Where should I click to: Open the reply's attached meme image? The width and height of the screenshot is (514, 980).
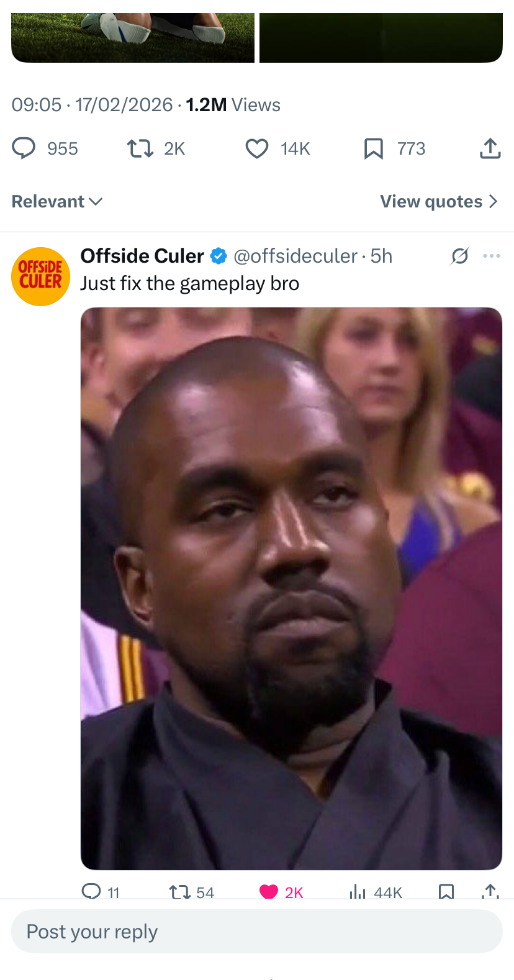(x=291, y=588)
